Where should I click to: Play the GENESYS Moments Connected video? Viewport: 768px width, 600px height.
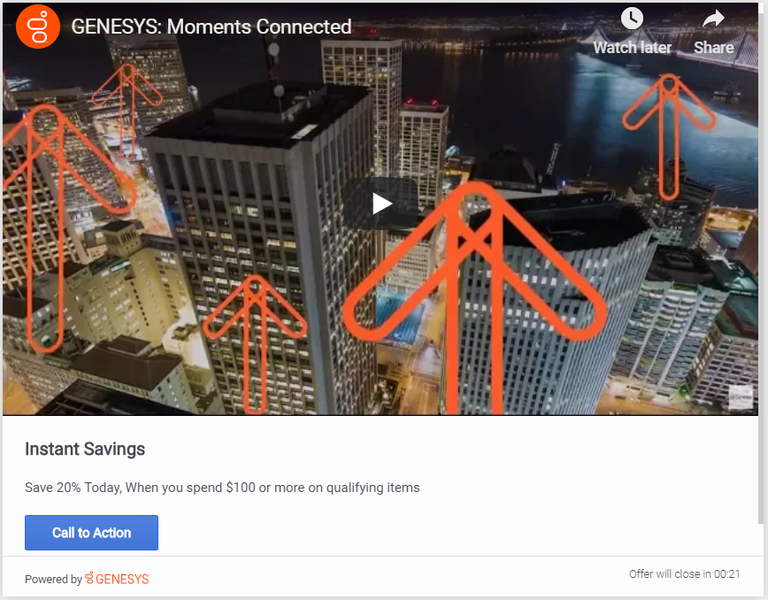point(381,203)
